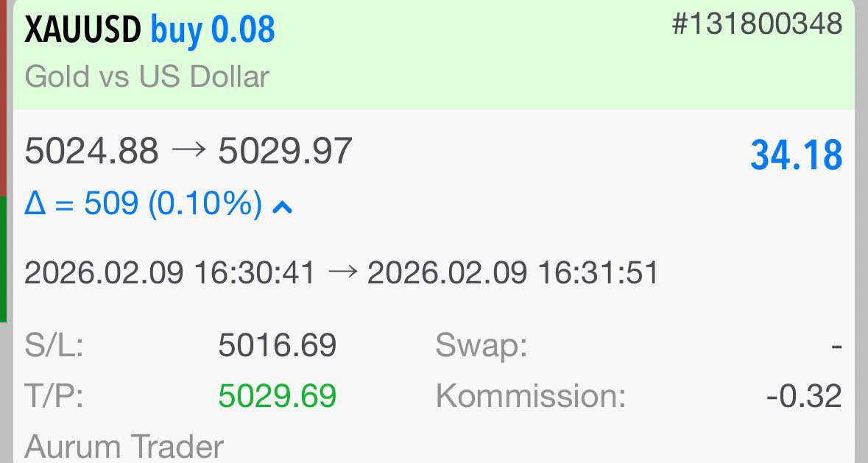Tap the XAUUSD symbol name
Image resolution: width=868 pixels, height=463 pixels.
pos(82,31)
